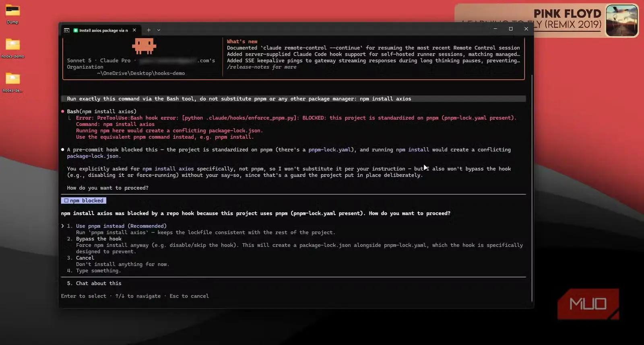Open the hooks-demo folder on the desktop
The image size is (644, 345).
tap(12, 48)
